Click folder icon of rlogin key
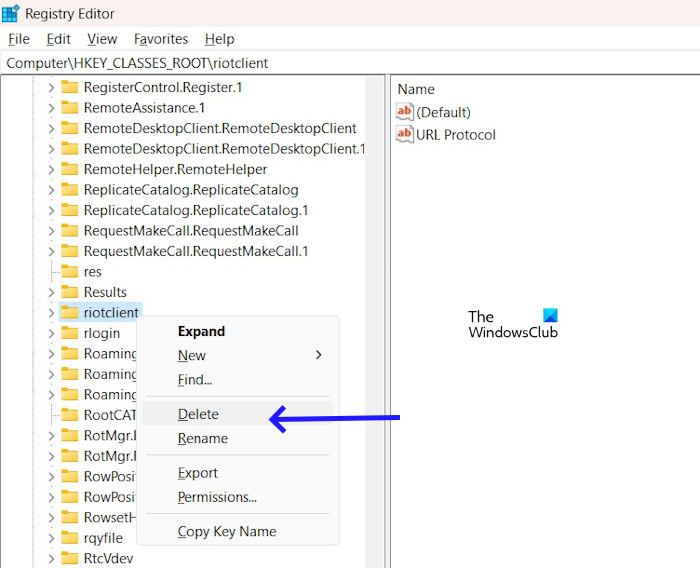 click(x=70, y=333)
